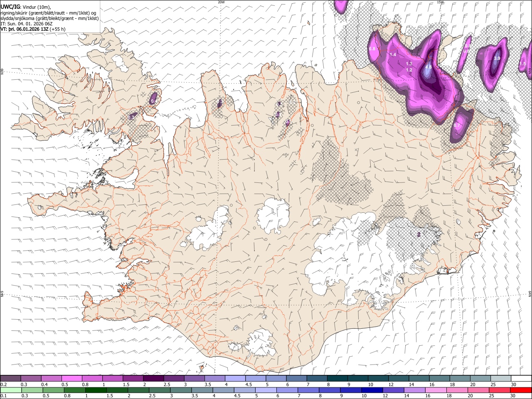This screenshot has width=532, height=399.
Task: Click the '1.5' value near the map edge
Action: 523,64
